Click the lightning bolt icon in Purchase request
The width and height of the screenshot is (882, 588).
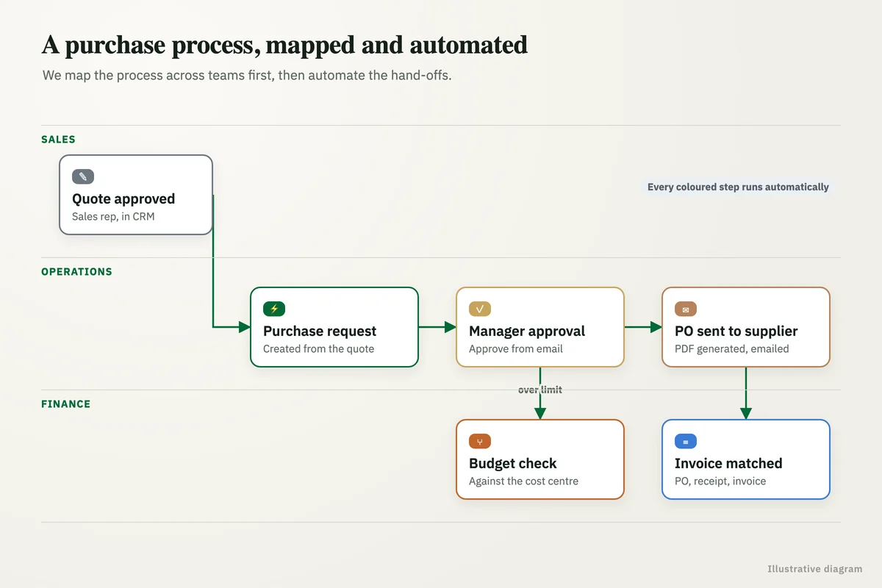[274, 309]
